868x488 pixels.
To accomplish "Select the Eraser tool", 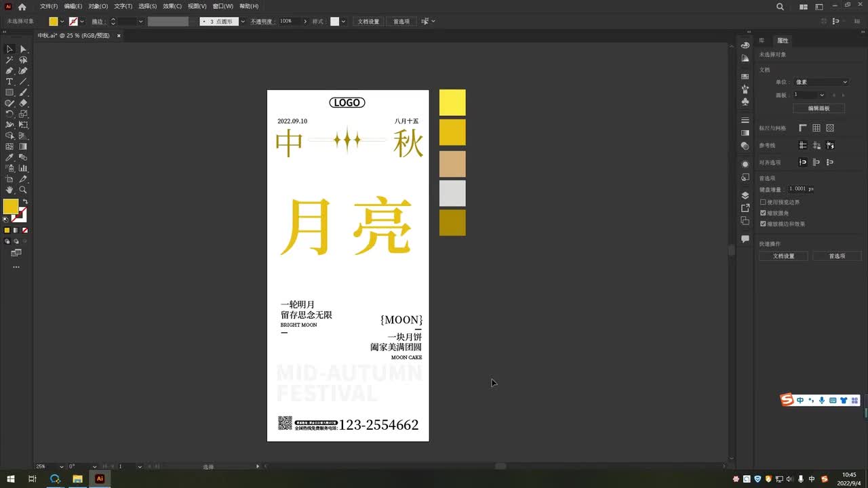I will [23, 103].
